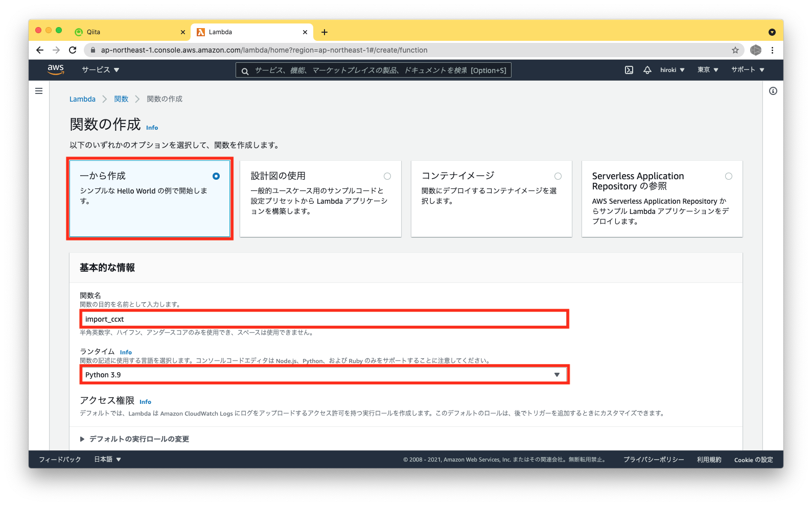Select the 設計図の使用 radio option
Screen dimensions: 812x506
[x=387, y=176]
